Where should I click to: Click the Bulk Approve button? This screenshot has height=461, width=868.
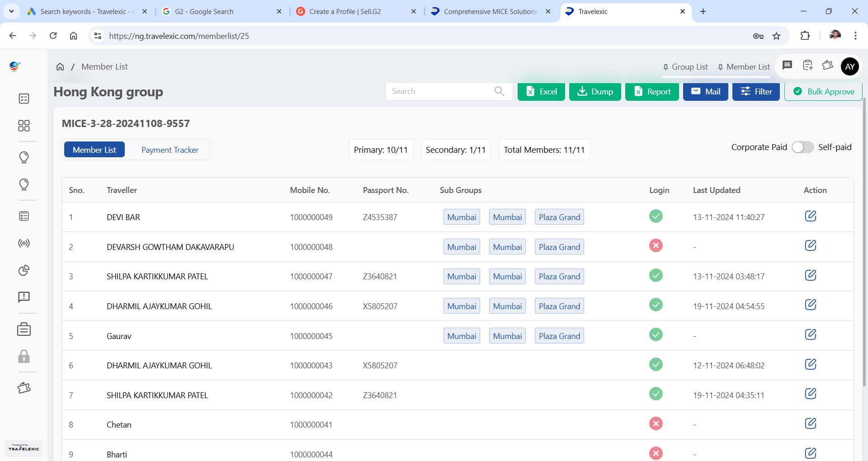click(823, 92)
